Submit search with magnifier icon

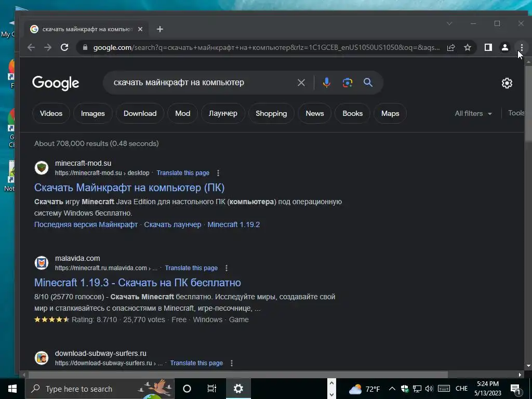coord(368,83)
